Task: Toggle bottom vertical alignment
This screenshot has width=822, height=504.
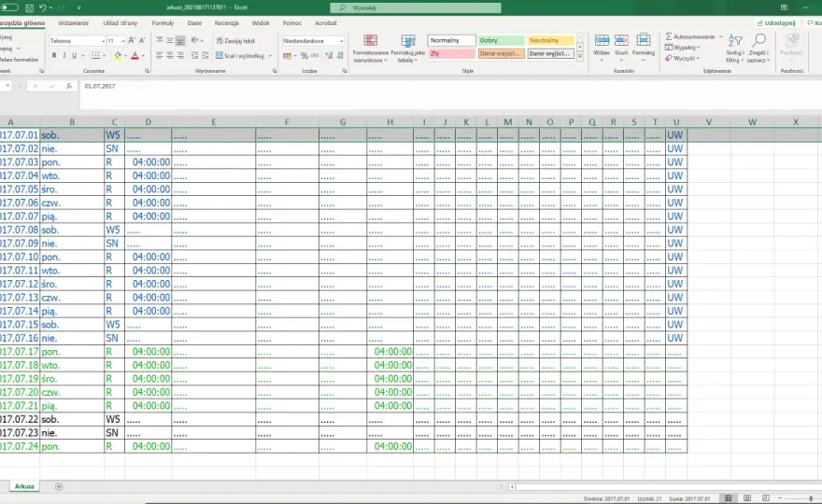Action: pos(180,40)
